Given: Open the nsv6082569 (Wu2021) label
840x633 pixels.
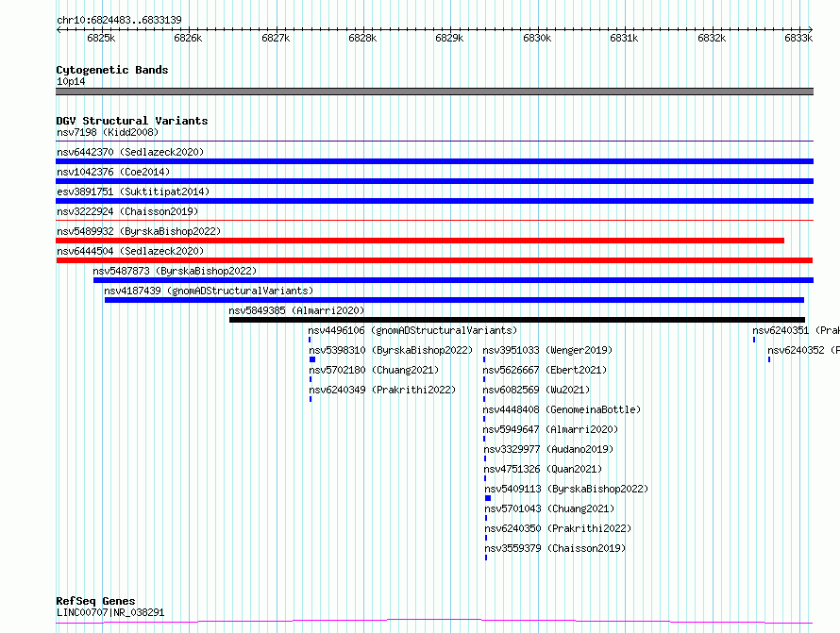Looking at the screenshot, I should pyautogui.click(x=536, y=390).
